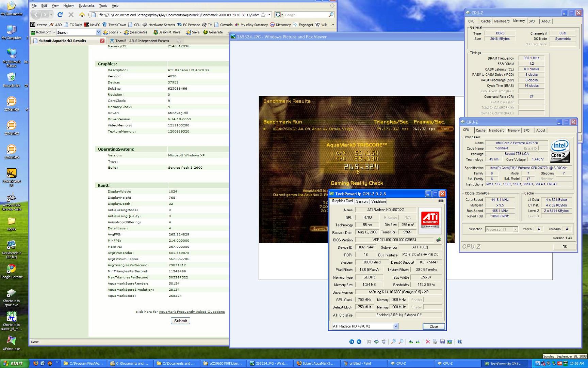Select Mainboard tab in front CPU-Z window
The width and height of the screenshot is (588, 368).
496,131
